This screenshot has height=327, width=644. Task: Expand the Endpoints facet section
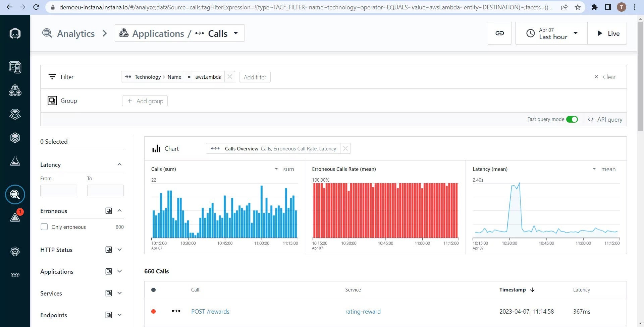tap(119, 315)
